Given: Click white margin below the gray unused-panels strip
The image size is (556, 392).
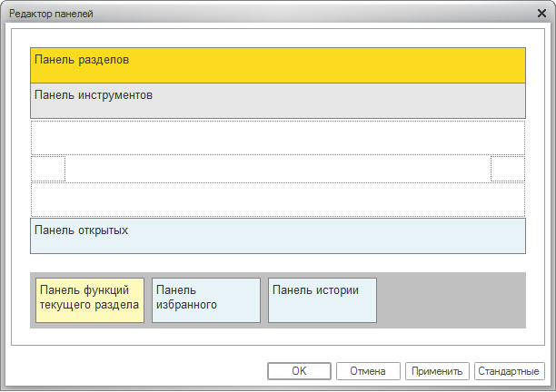Looking at the screenshot, I should click(x=278, y=337).
